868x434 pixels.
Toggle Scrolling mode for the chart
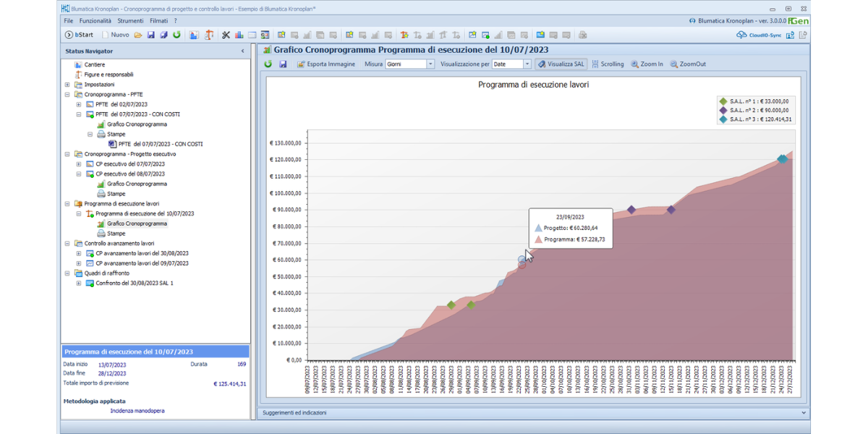[x=608, y=64]
